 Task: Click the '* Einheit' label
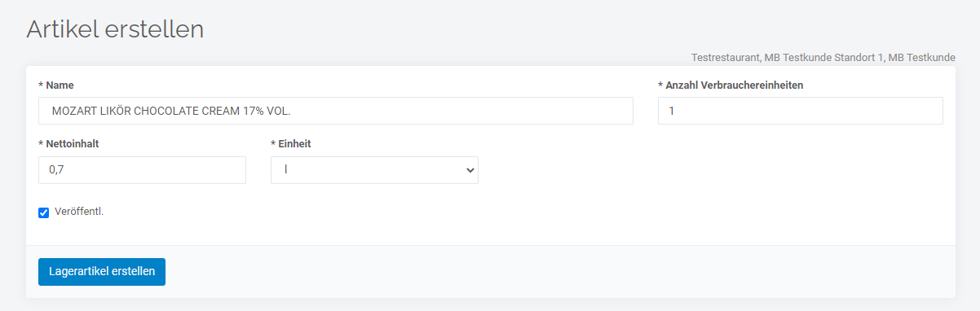click(x=291, y=144)
